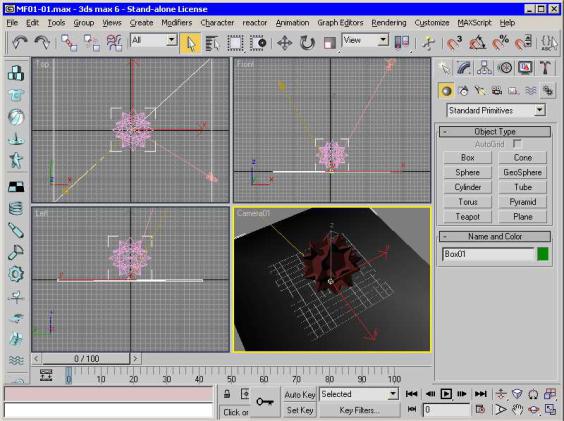
Task: Open the MAXScript menu
Action: pos(474,23)
